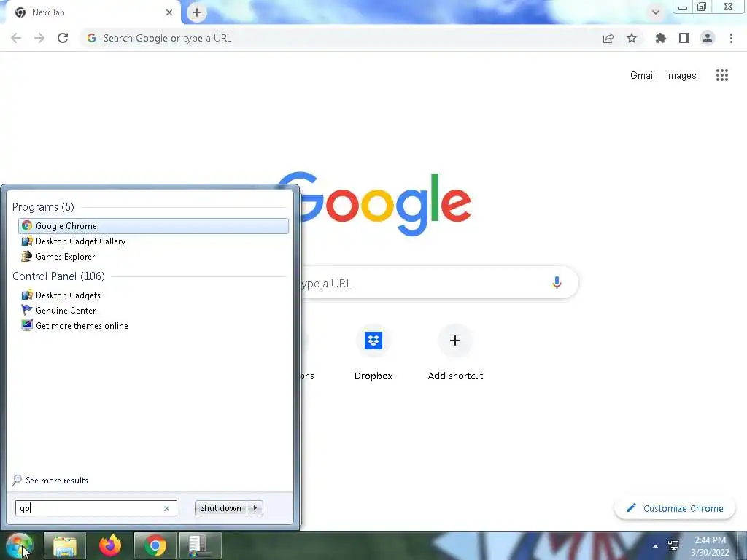Open taskbar clock and date
This screenshot has height=560, width=747.
pos(711,546)
